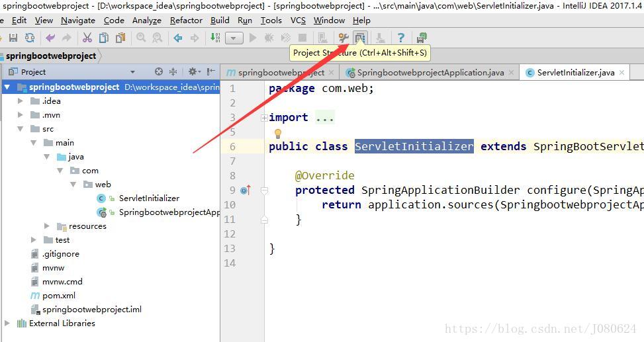Screen dimensions: 644x342
Task: Click the Collapse All icon in Project panel
Action: click(x=173, y=71)
